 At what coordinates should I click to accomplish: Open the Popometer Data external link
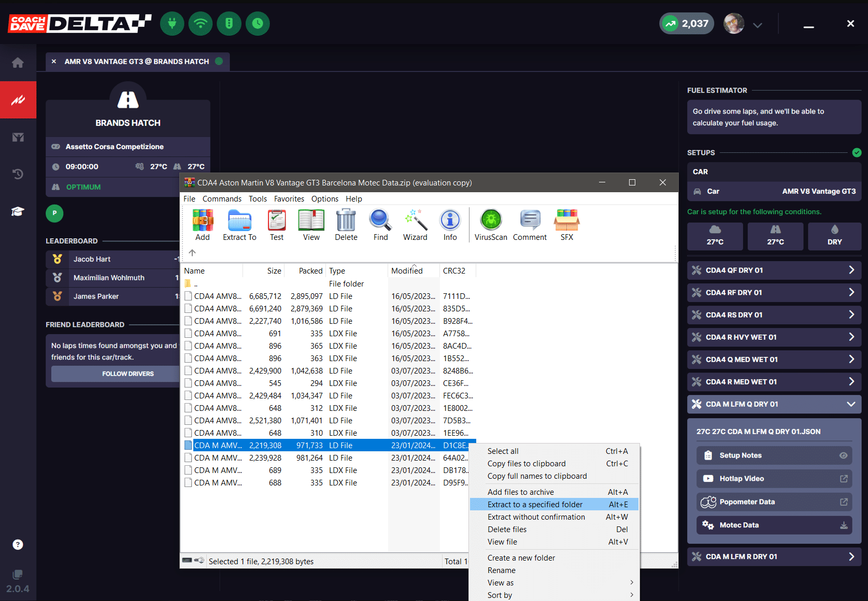click(x=844, y=502)
